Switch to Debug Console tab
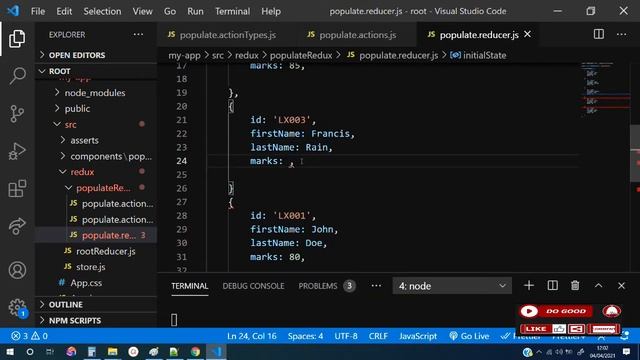640x360 pixels. (x=253, y=286)
